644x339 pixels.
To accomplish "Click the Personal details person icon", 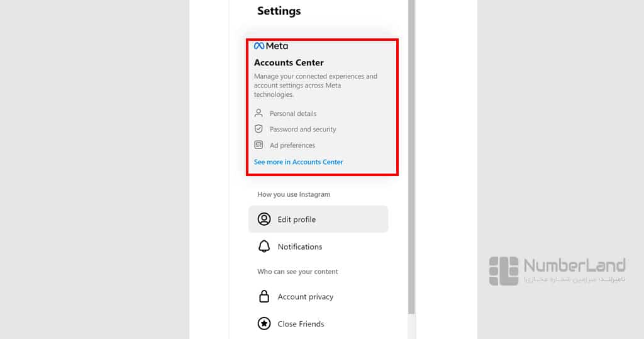I will [x=258, y=113].
